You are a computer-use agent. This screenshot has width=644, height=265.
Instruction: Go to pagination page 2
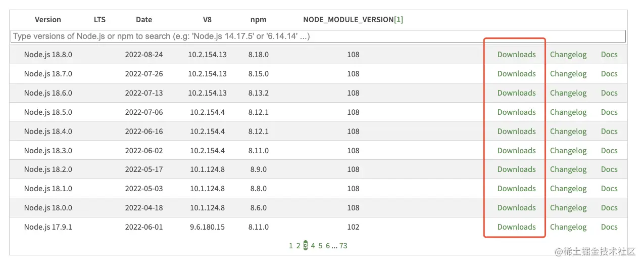tap(298, 246)
